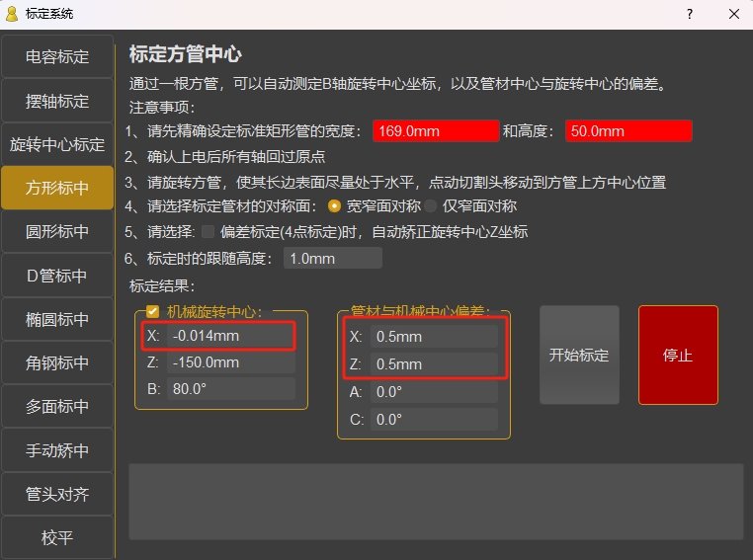753x560 pixels.
Task: Select 旋转中心标定 in sidebar
Action: click(57, 144)
